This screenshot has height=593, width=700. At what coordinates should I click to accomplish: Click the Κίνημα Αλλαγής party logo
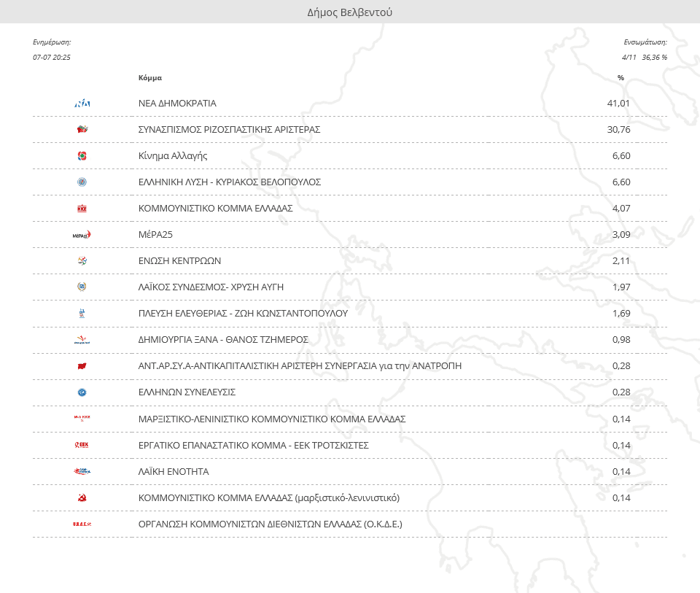[x=82, y=156]
